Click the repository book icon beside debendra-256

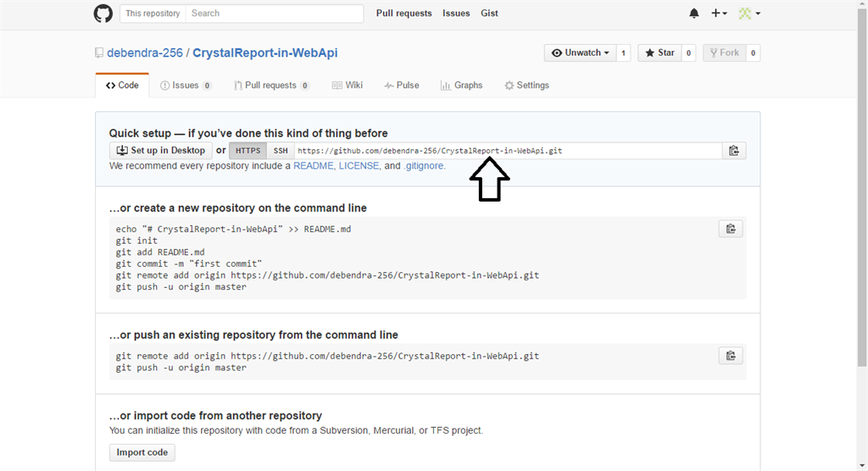[x=99, y=53]
